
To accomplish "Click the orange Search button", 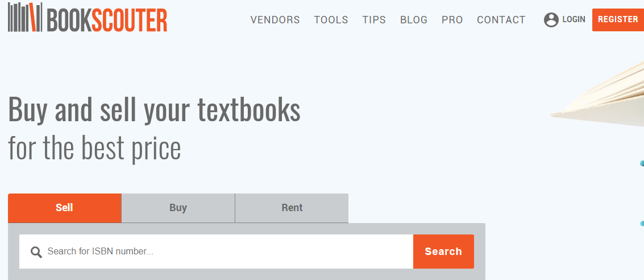I will (x=443, y=252).
